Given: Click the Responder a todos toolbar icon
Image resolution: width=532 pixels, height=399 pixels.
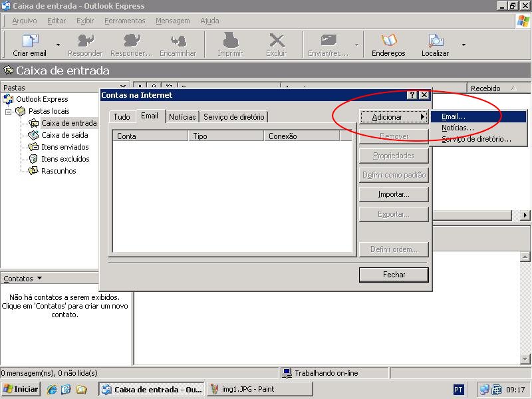Looking at the screenshot, I should [132, 41].
